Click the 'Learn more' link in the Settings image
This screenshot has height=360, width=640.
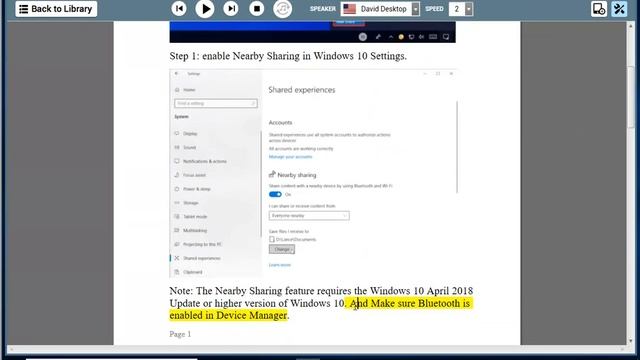[280, 265]
